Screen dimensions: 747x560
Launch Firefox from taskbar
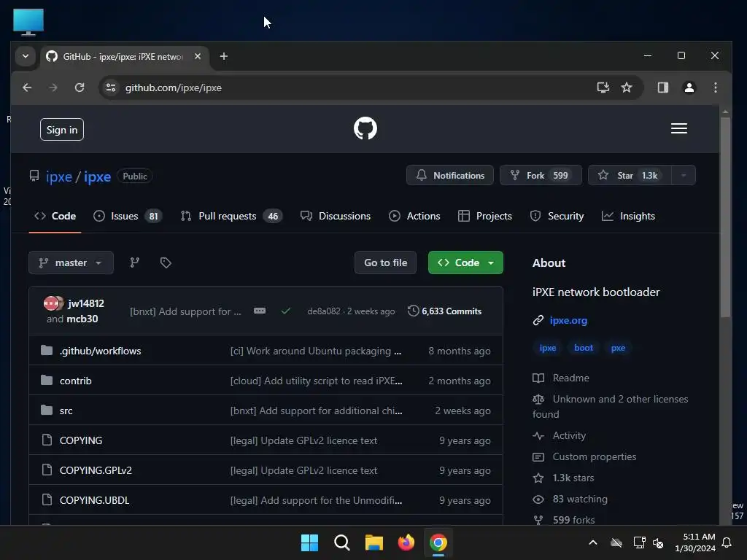pyautogui.click(x=406, y=542)
